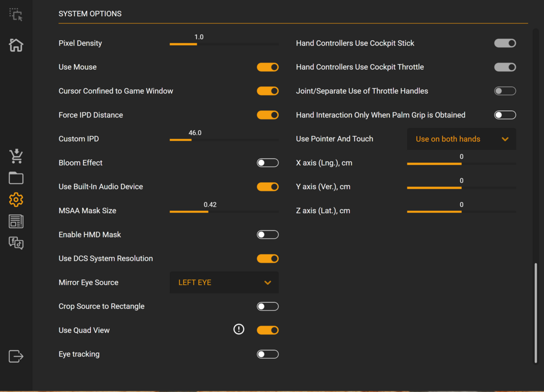Click the dashed selection cursor icon at top-left
544x392 pixels.
tap(16, 15)
